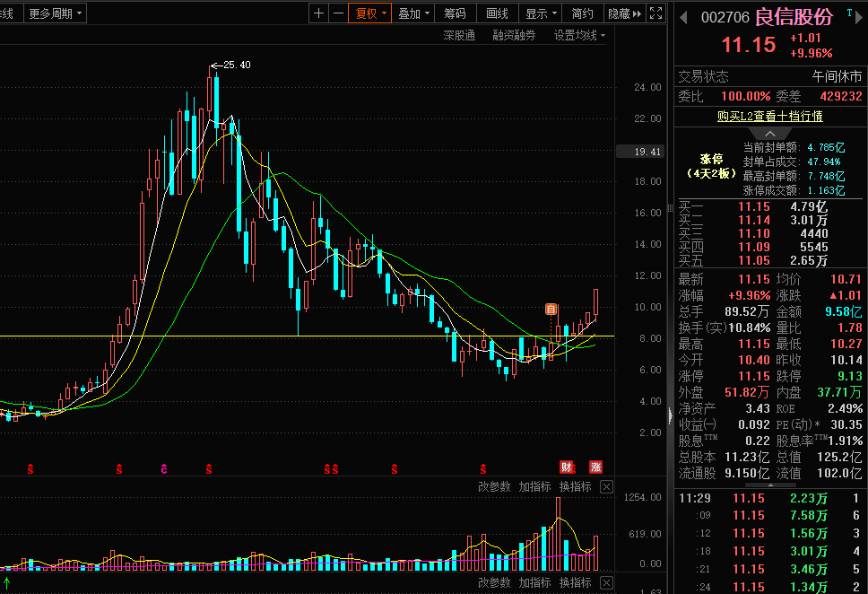This screenshot has height=594, width=868.
Task: Expand hidden tools with 隐藏 button
Action: [x=625, y=13]
